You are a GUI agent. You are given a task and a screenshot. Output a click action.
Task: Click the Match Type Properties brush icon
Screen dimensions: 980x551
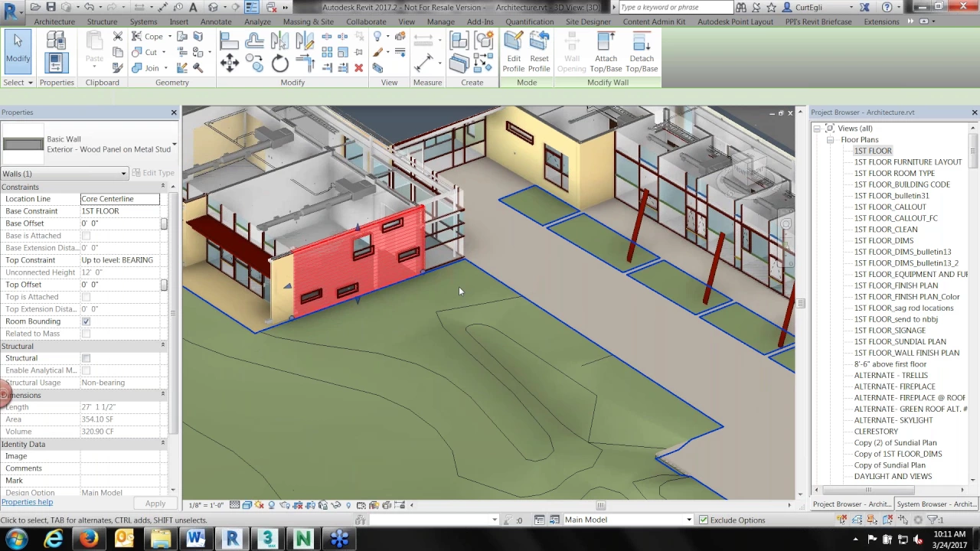(117, 68)
